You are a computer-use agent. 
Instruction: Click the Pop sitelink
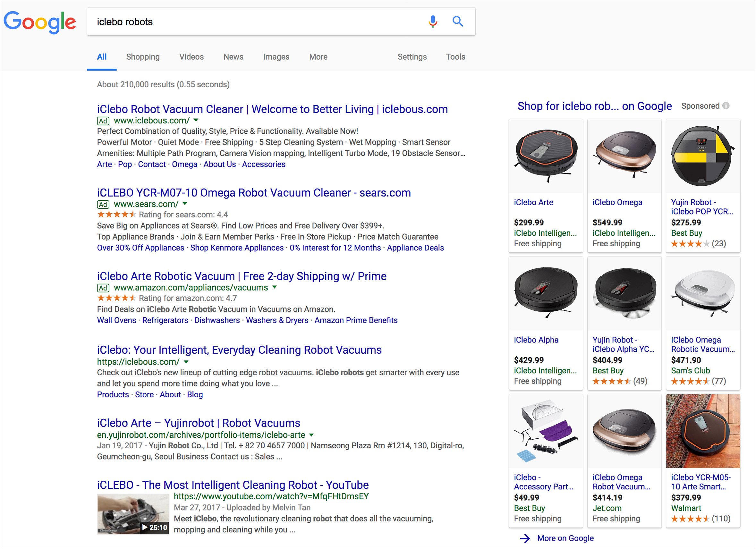point(125,164)
